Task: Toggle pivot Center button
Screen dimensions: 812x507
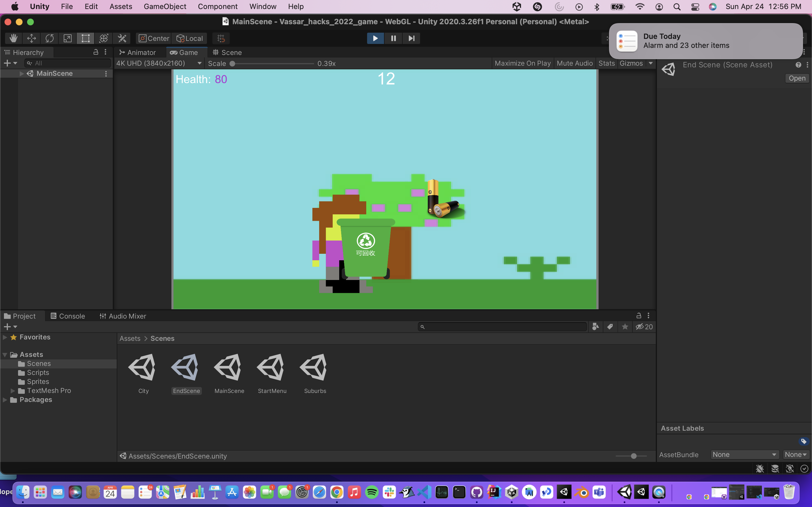Action: click(154, 38)
